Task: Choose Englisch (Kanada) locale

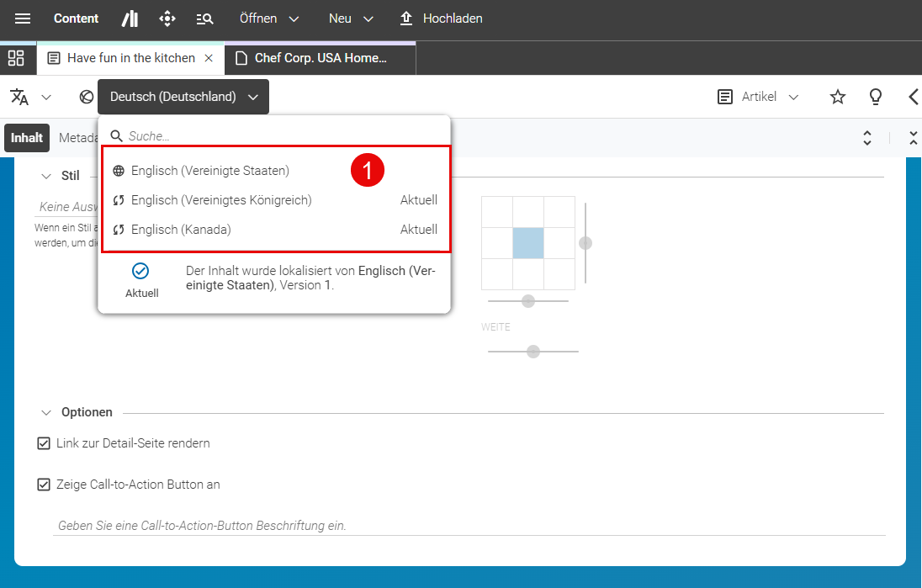Action: [x=274, y=230]
